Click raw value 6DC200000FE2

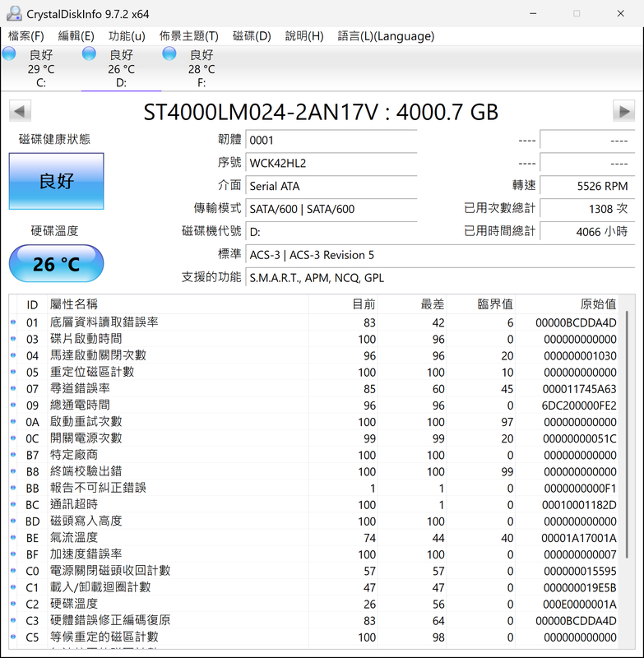click(578, 405)
